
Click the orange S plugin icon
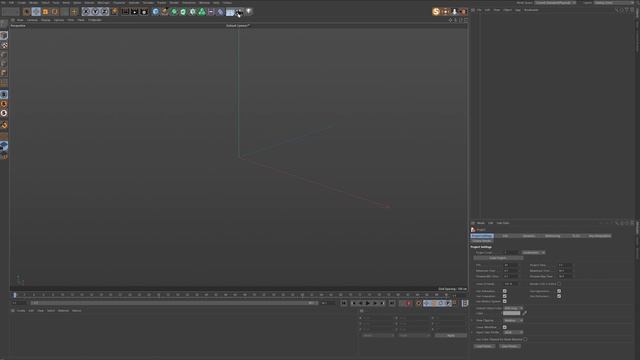(436, 12)
